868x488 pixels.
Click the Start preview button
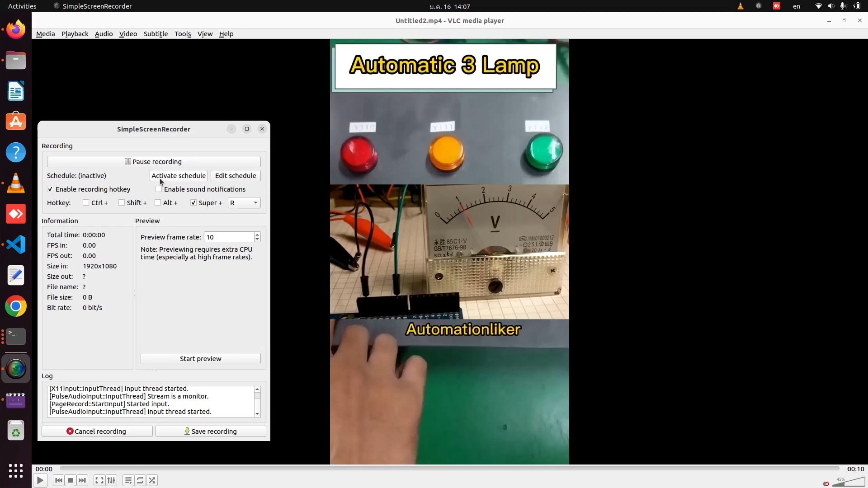tap(200, 358)
